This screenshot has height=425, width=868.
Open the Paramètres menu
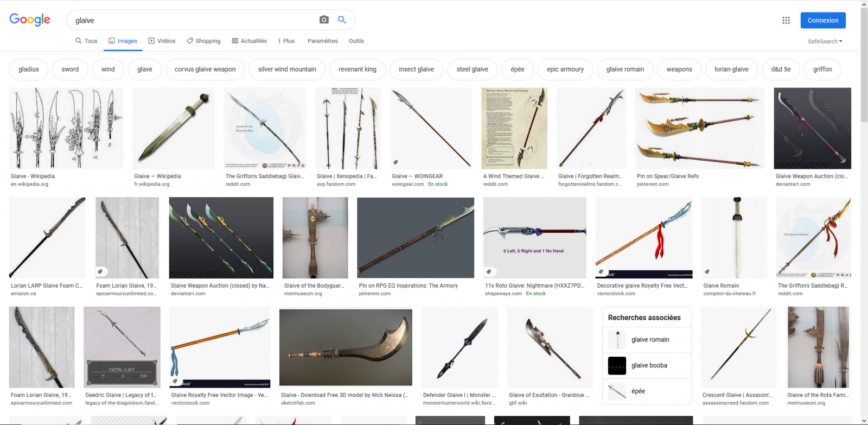pos(322,41)
